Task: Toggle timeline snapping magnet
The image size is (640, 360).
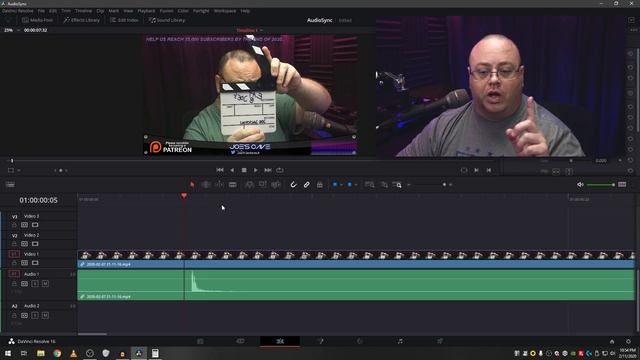Action: point(293,185)
